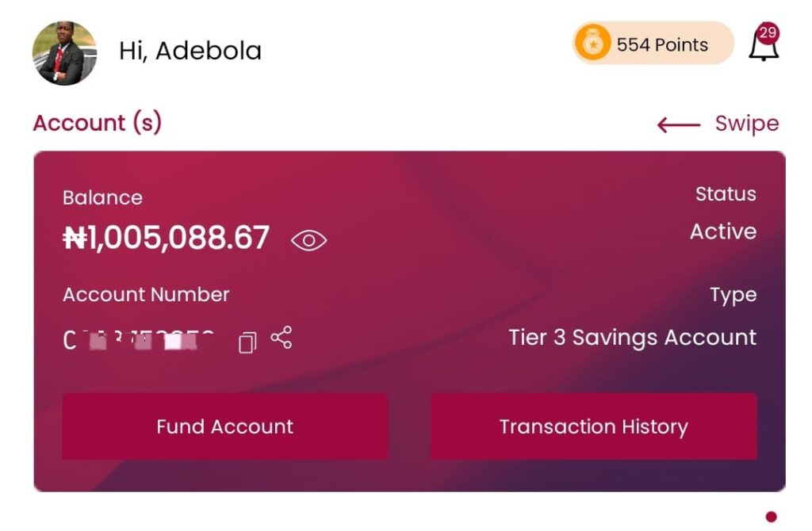Screen dimensions: 812x531
Task: Tap the share account number icon
Action: pos(282,338)
